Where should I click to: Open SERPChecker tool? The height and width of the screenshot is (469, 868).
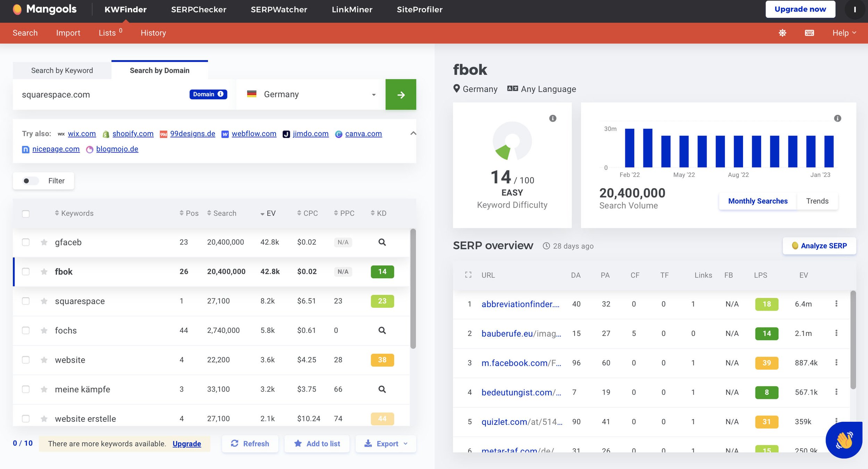pyautogui.click(x=199, y=9)
